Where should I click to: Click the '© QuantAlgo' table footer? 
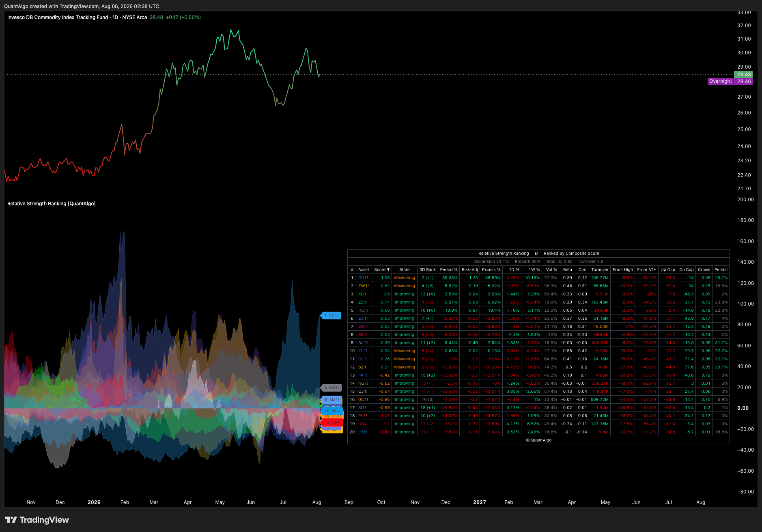[x=538, y=440]
